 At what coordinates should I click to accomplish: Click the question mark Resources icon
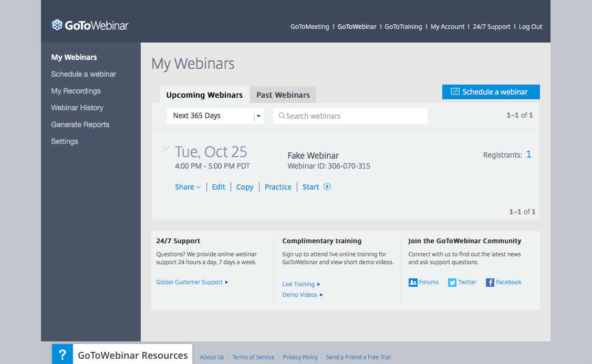point(62,354)
